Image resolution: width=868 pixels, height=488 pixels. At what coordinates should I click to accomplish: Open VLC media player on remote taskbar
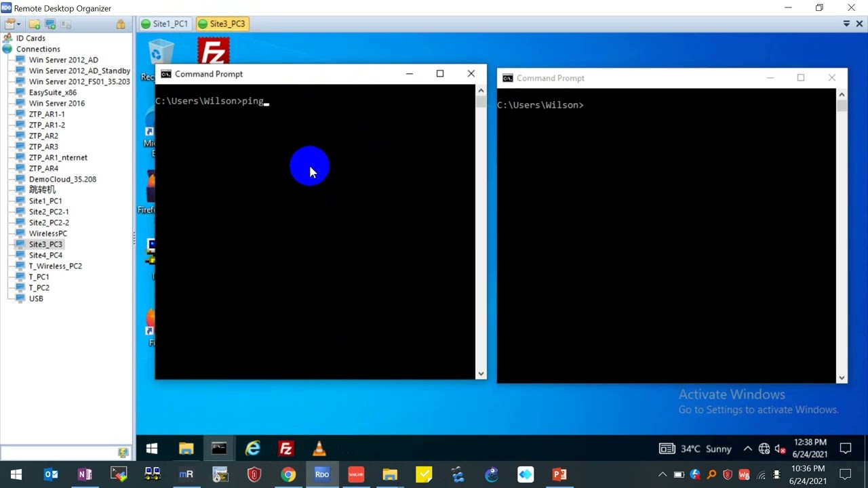coord(319,449)
